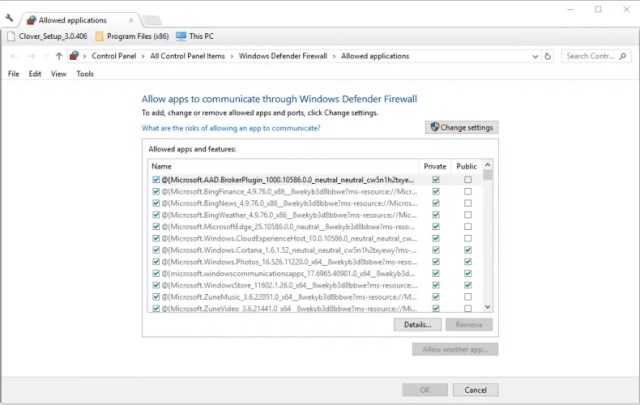Click the scroll down arrow of the apps list
The width and height of the screenshot is (640, 405).
tap(487, 307)
